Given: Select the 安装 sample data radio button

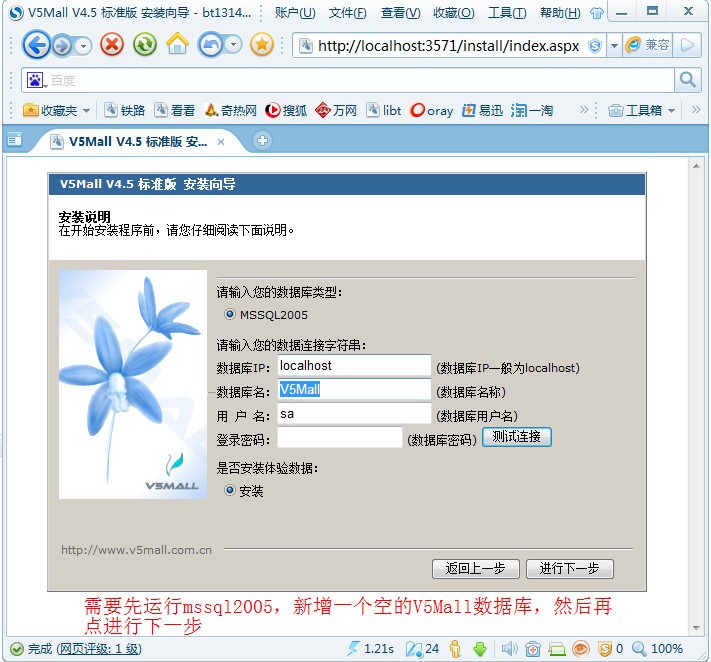Looking at the screenshot, I should [230, 490].
